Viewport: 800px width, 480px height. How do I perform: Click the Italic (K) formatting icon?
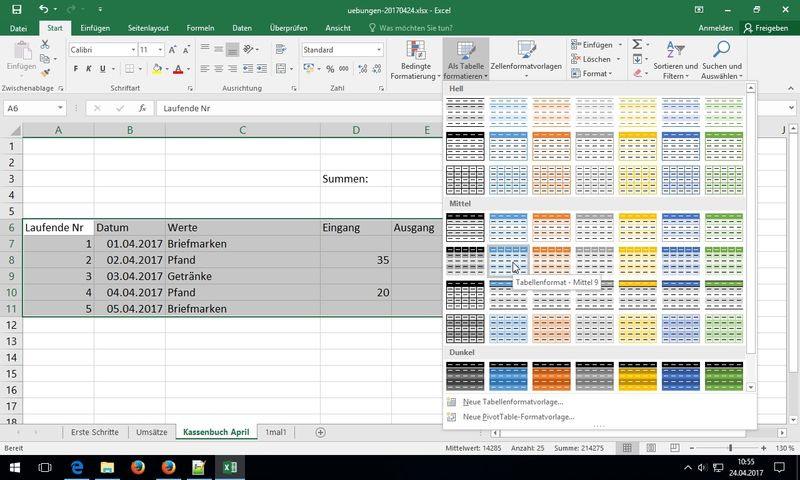[x=89, y=69]
